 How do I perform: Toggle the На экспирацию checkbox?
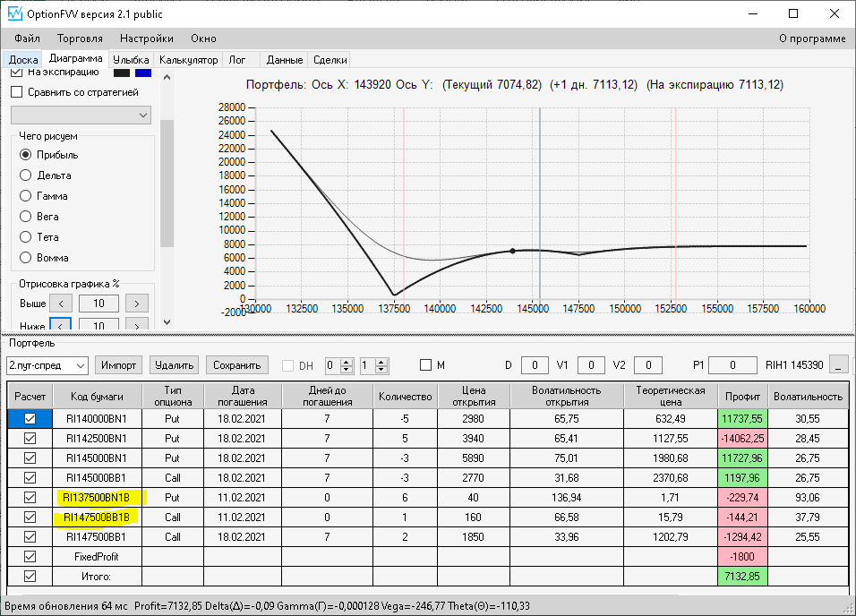point(17,73)
